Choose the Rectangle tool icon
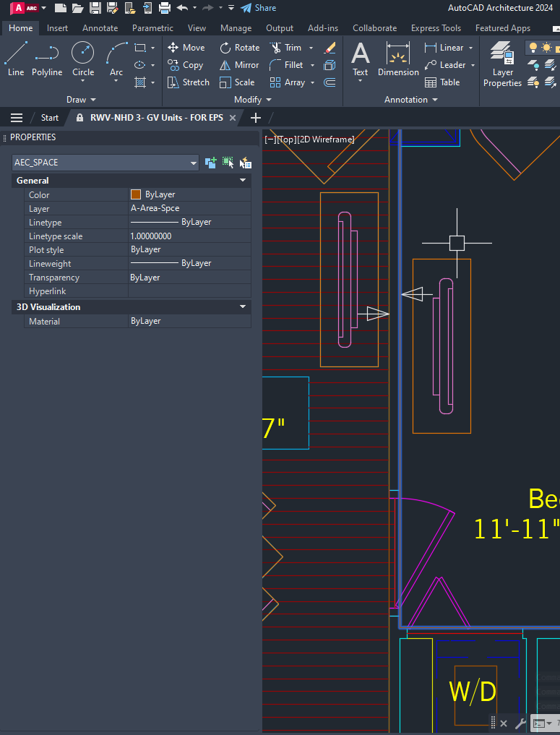This screenshot has height=735, width=560. point(139,48)
